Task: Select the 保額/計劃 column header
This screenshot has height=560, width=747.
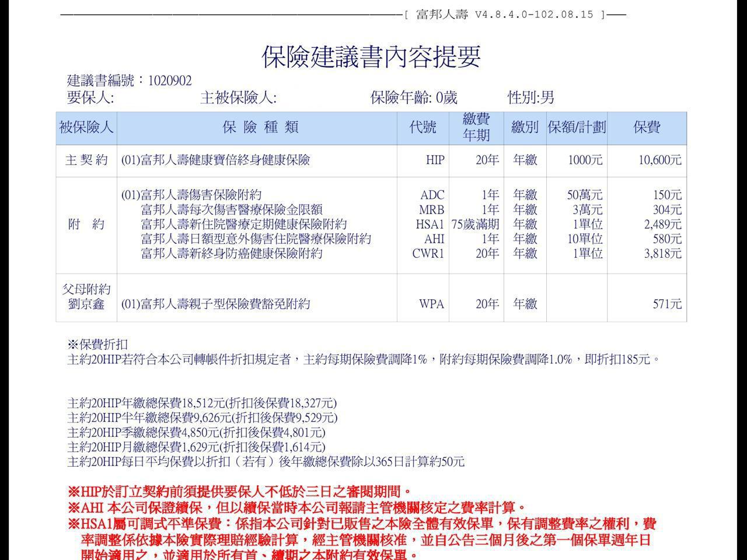Action: click(577, 127)
